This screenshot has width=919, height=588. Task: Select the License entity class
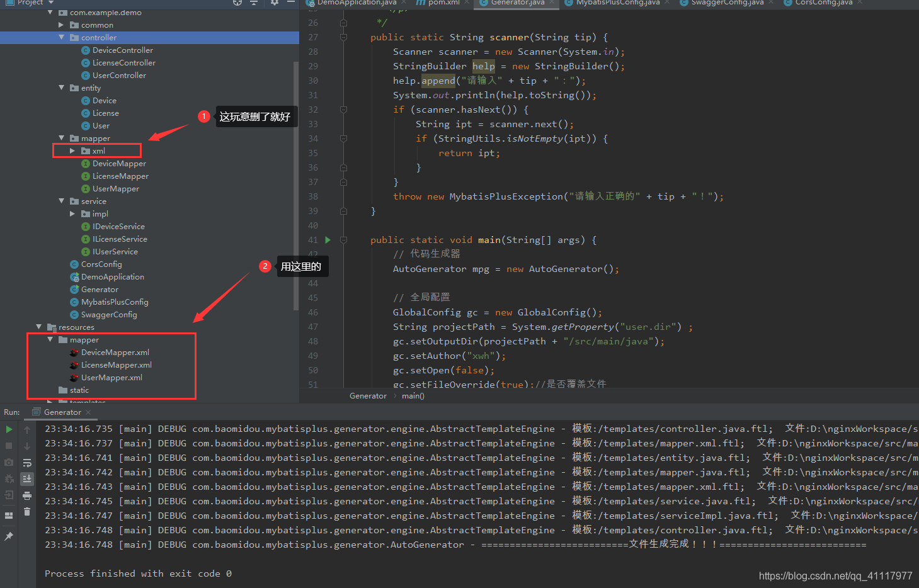(106, 113)
